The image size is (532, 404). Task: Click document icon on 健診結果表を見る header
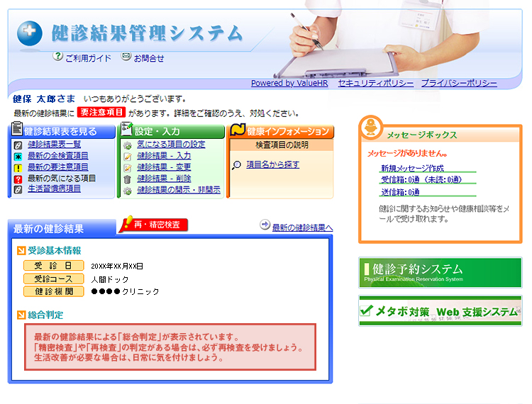click(x=17, y=128)
